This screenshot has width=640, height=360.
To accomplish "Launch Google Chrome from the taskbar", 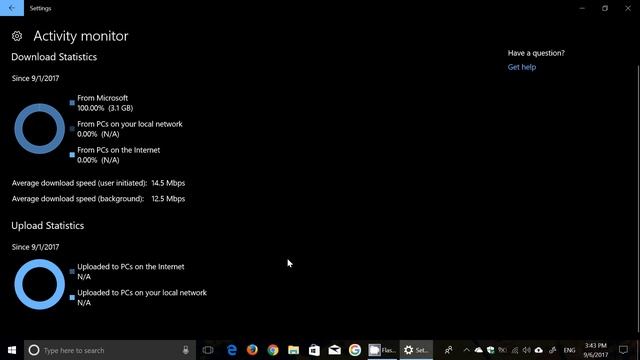I will click(273, 350).
